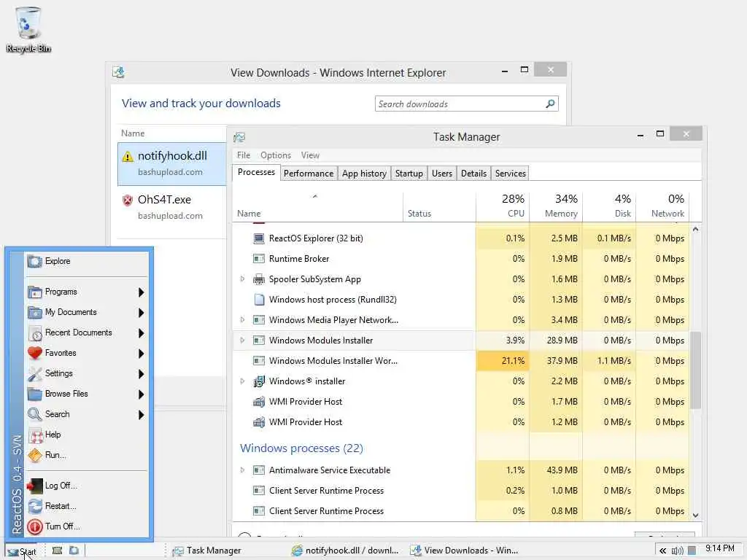
Task: Click the Recent Documents clock icon
Action: 35,332
